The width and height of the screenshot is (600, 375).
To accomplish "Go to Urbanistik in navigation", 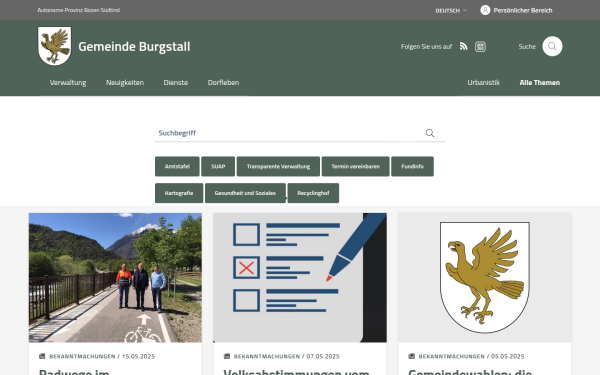I will [x=483, y=83].
